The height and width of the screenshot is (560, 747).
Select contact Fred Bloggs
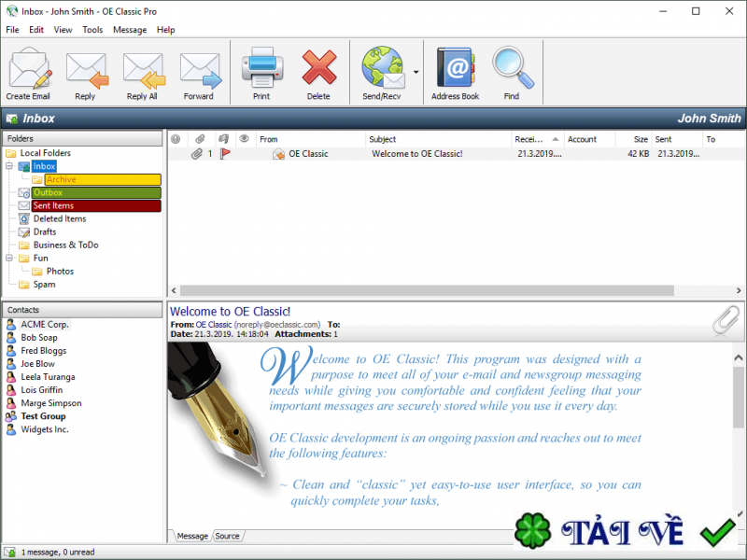tap(43, 351)
